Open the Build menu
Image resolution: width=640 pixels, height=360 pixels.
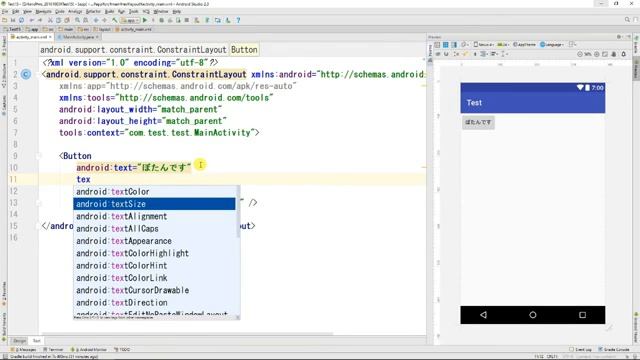point(109,11)
